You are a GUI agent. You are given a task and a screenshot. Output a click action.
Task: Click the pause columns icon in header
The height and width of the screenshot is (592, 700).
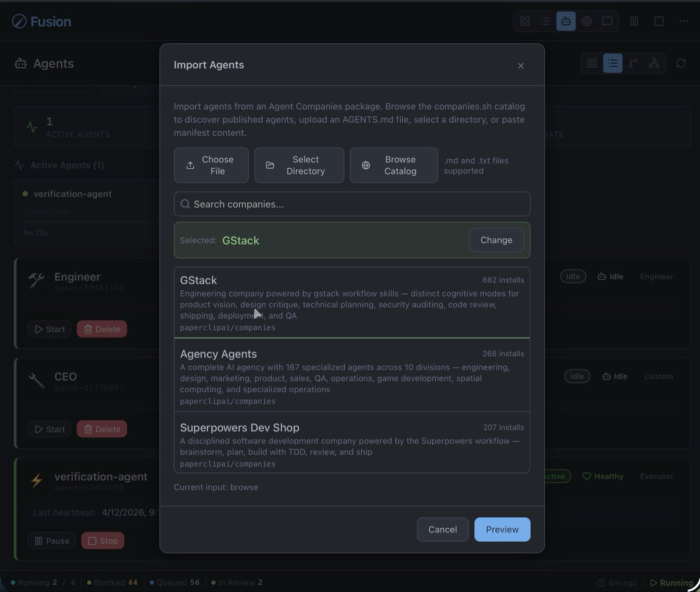click(x=634, y=22)
